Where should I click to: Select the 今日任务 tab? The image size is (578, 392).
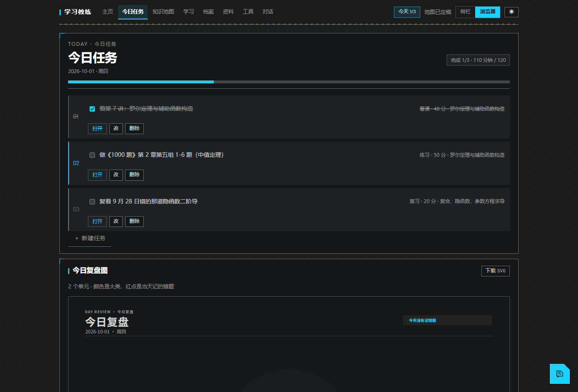(x=133, y=12)
